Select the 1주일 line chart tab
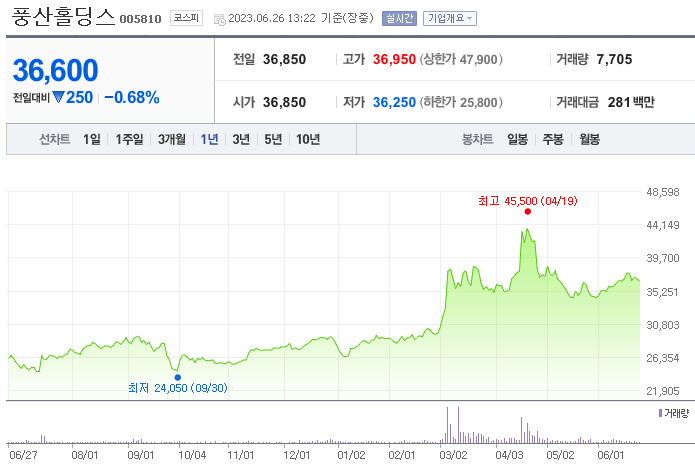The width and height of the screenshot is (695, 473). (x=129, y=140)
